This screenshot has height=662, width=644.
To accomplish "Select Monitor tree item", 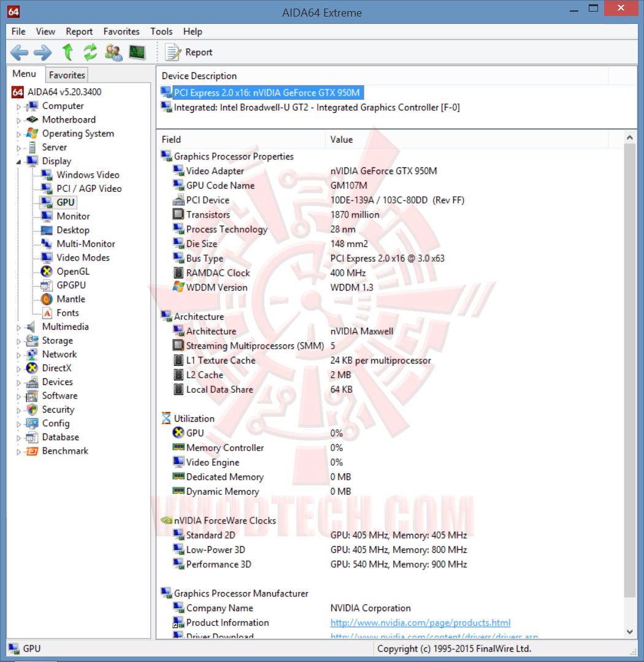I will 73,216.
